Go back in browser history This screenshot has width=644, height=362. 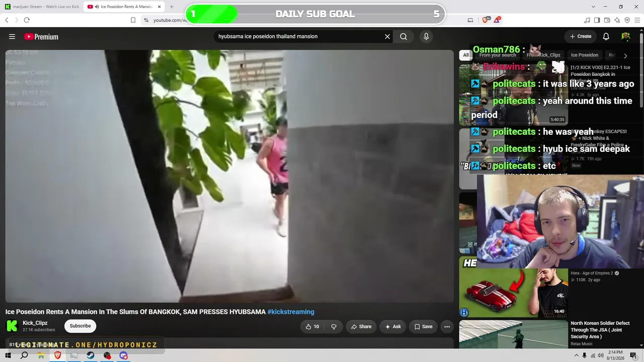click(7, 20)
